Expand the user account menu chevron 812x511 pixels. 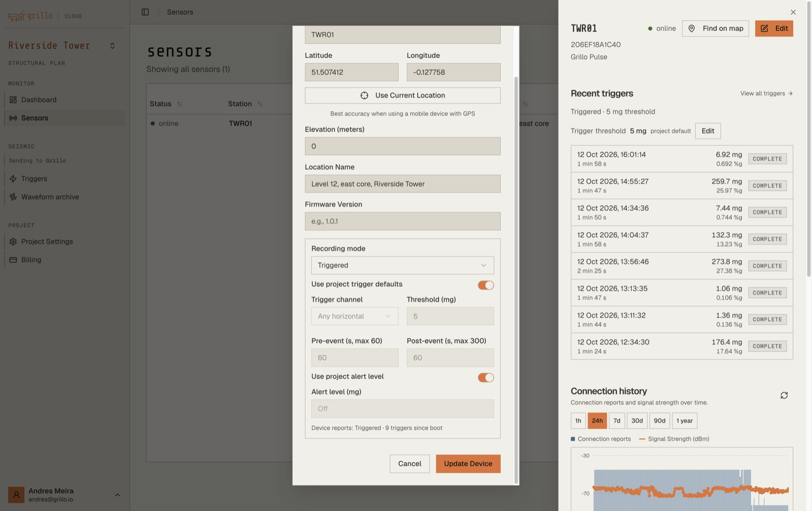pos(117,495)
